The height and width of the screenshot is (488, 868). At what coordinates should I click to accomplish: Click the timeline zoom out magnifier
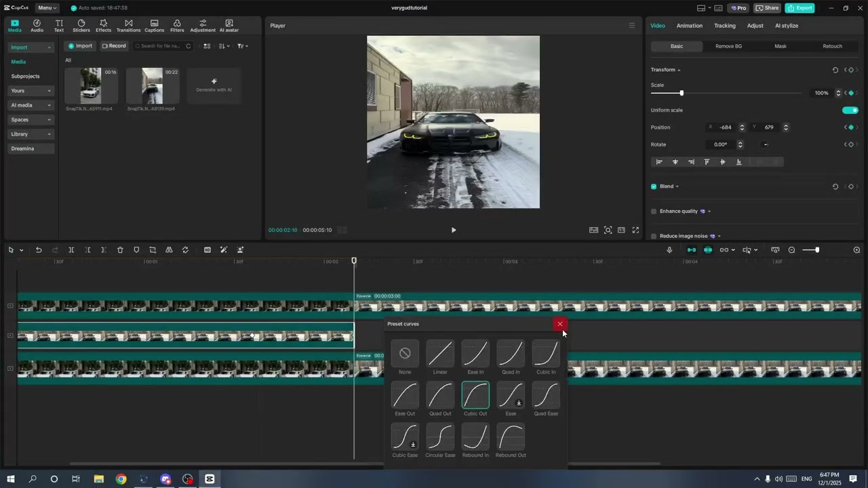(791, 250)
